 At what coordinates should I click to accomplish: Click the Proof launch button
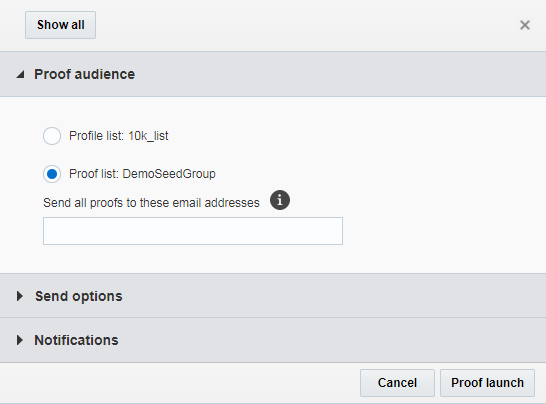point(487,383)
